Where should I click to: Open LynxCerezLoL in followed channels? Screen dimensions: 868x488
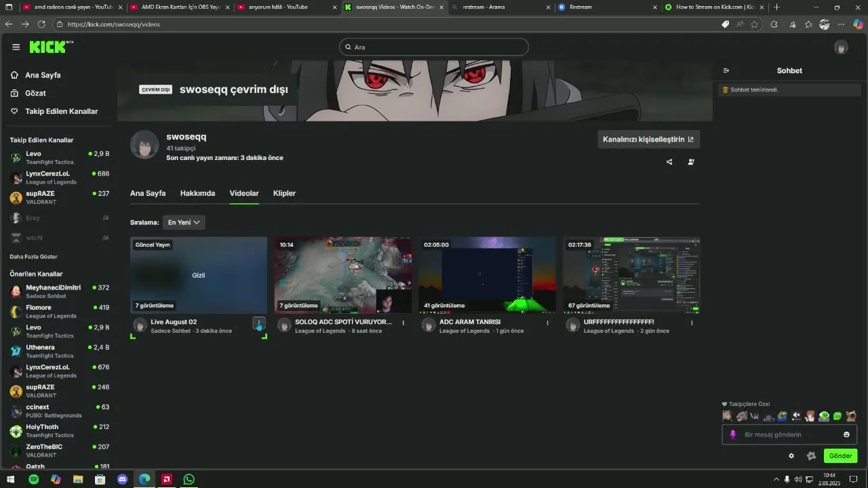coord(60,178)
